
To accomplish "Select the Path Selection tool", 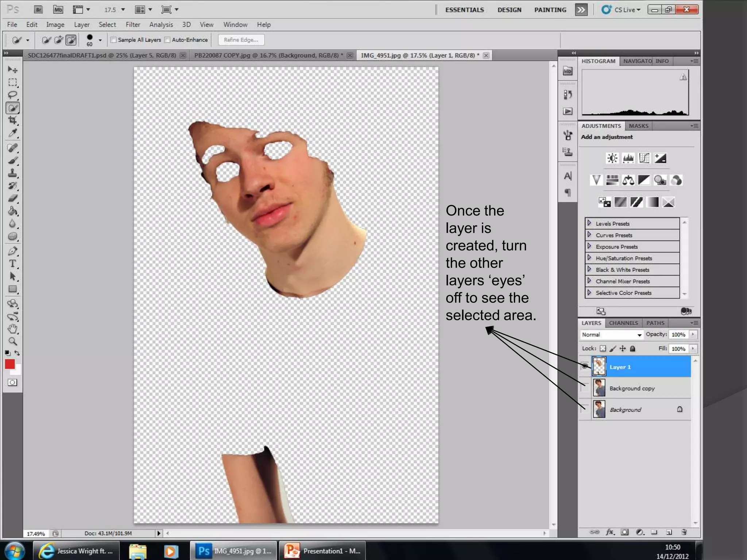I will [13, 276].
